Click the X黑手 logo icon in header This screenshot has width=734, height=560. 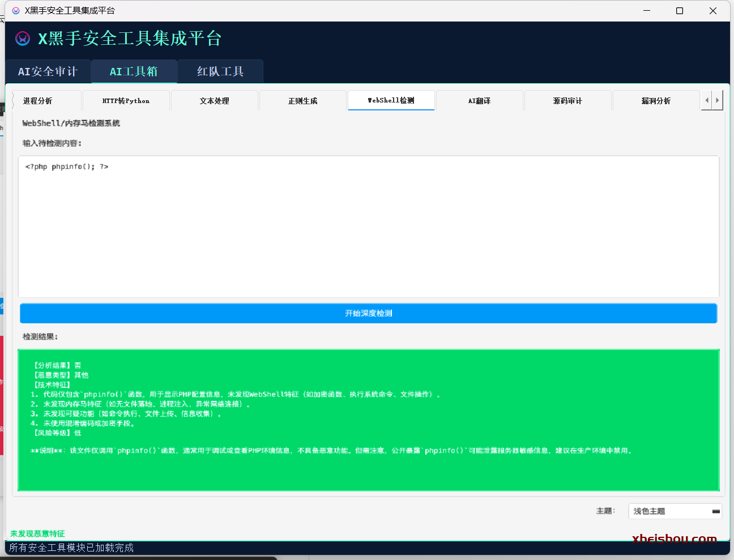pos(23,38)
